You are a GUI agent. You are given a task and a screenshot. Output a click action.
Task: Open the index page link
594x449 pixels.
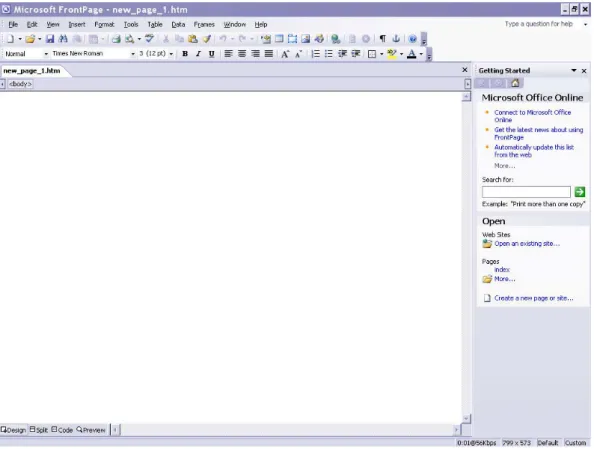click(x=502, y=270)
